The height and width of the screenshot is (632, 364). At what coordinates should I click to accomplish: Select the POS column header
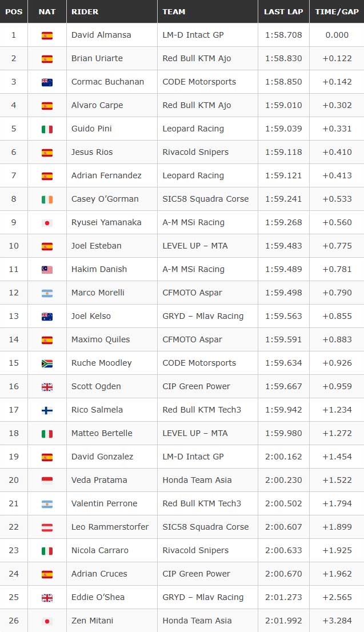pos(14,11)
